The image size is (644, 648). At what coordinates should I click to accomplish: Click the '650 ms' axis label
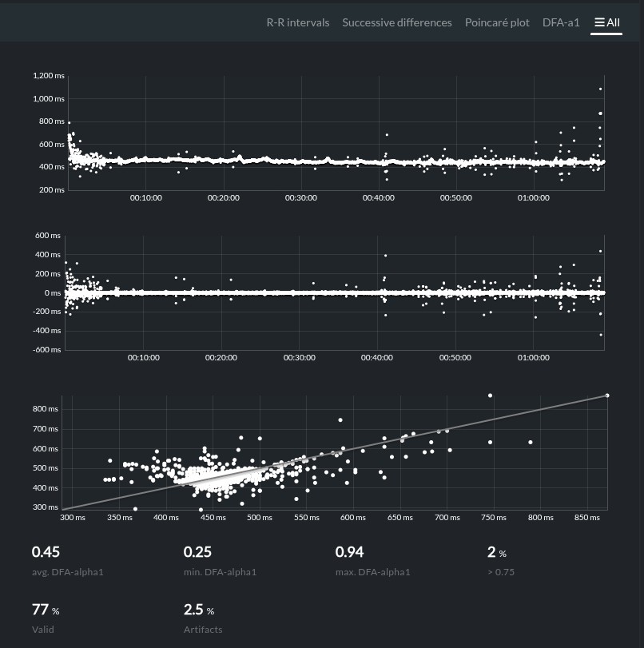pyautogui.click(x=400, y=518)
